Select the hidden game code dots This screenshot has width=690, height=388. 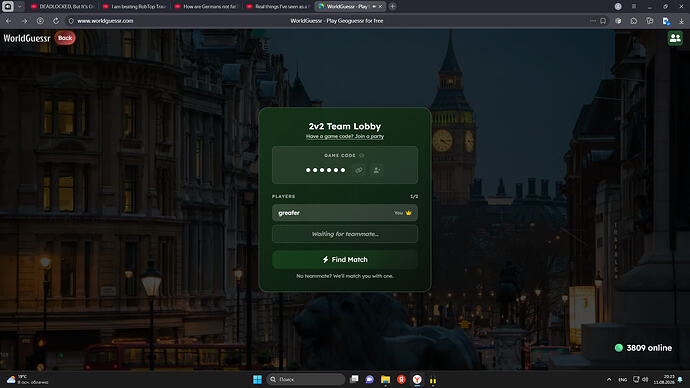click(x=326, y=170)
